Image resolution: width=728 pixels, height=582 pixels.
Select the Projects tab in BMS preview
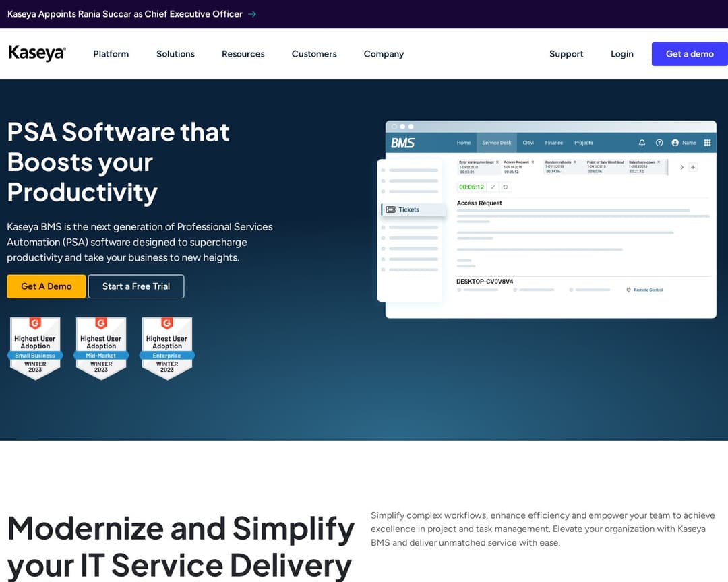[584, 143]
